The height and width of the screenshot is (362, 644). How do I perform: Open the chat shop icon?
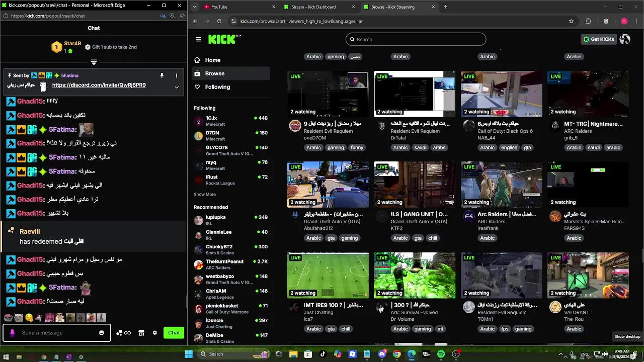point(141,333)
